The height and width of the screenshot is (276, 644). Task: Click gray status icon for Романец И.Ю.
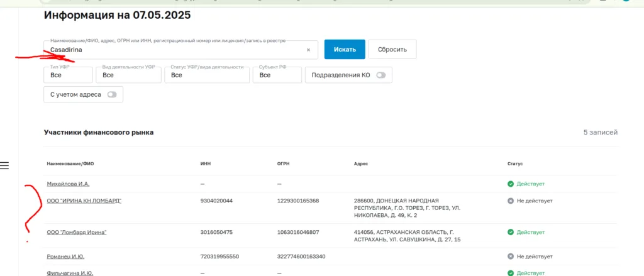pos(511,257)
